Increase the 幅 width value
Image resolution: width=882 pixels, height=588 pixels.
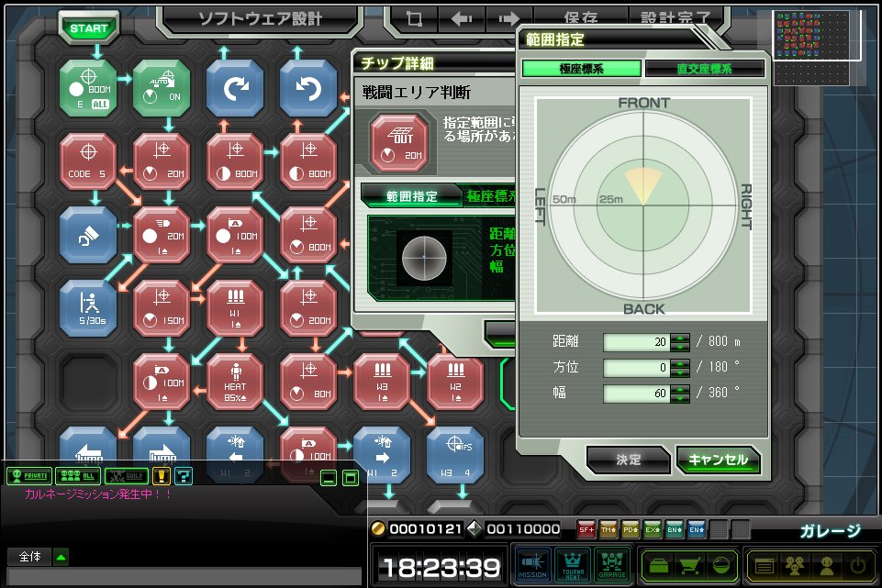click(x=680, y=390)
